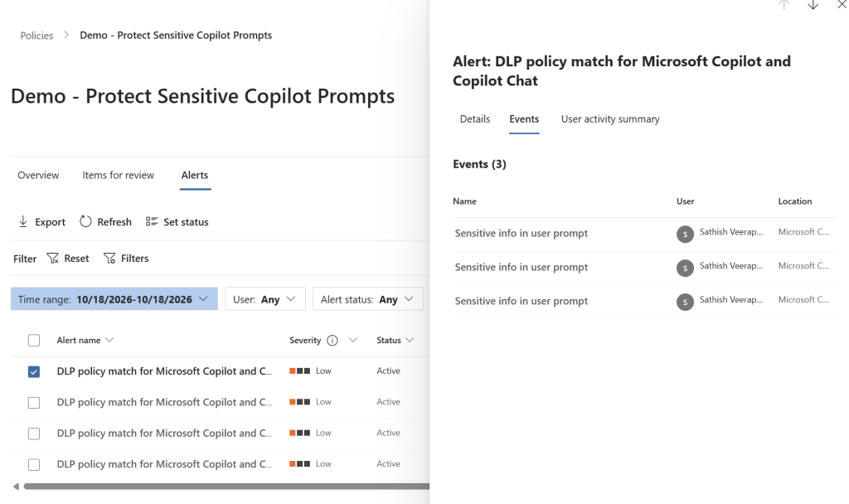Click the Reset filter button label

(76, 259)
